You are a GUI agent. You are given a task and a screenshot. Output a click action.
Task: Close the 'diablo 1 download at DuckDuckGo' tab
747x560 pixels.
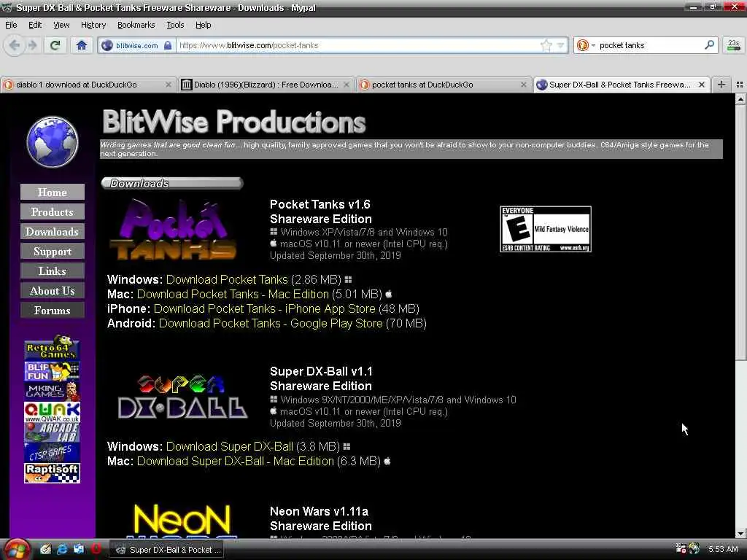pos(169,85)
